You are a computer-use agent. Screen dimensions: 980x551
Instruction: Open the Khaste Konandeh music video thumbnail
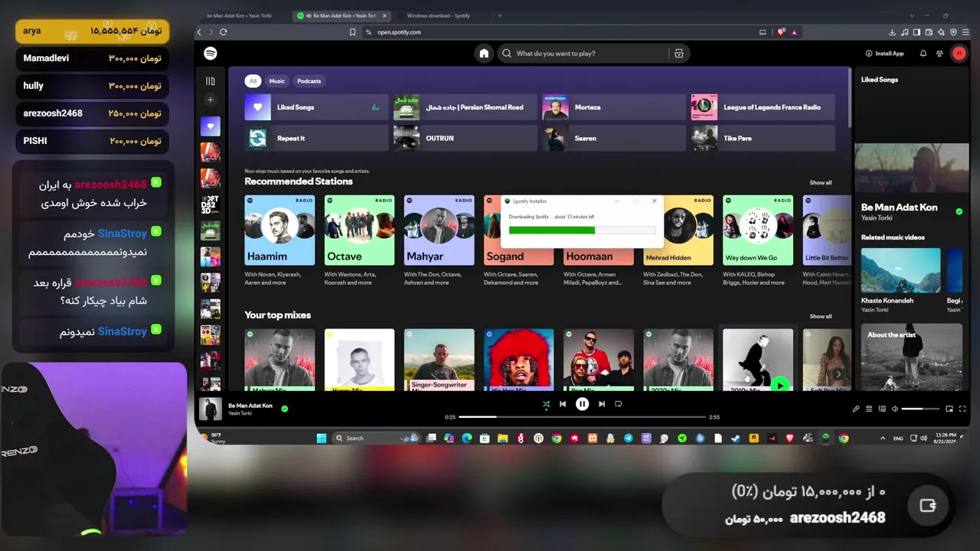[900, 270]
